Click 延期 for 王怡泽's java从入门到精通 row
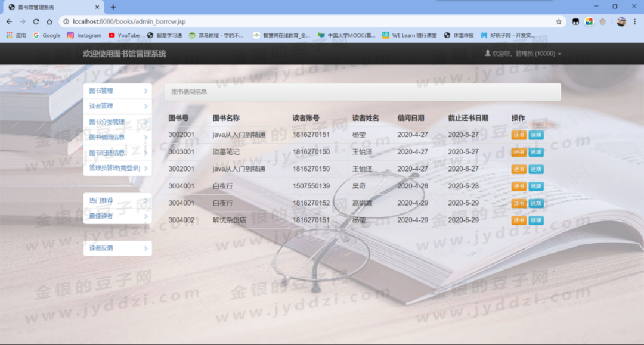This screenshot has width=644, height=345. click(536, 169)
